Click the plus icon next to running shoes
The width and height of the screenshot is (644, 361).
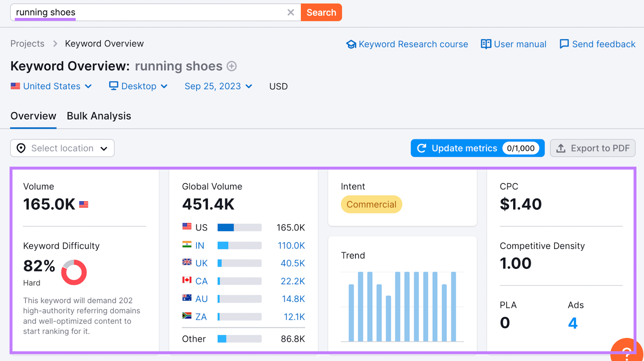[x=231, y=66]
